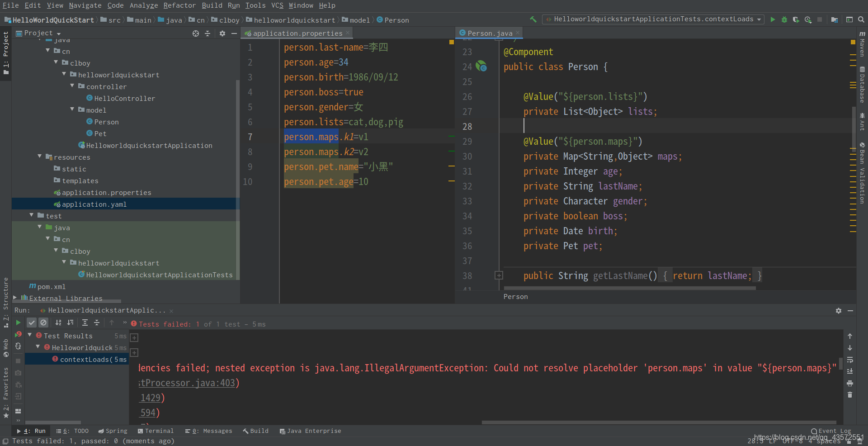Run the selected configuration from the top toolbar
This screenshot has width=868, height=446.
[x=773, y=19]
